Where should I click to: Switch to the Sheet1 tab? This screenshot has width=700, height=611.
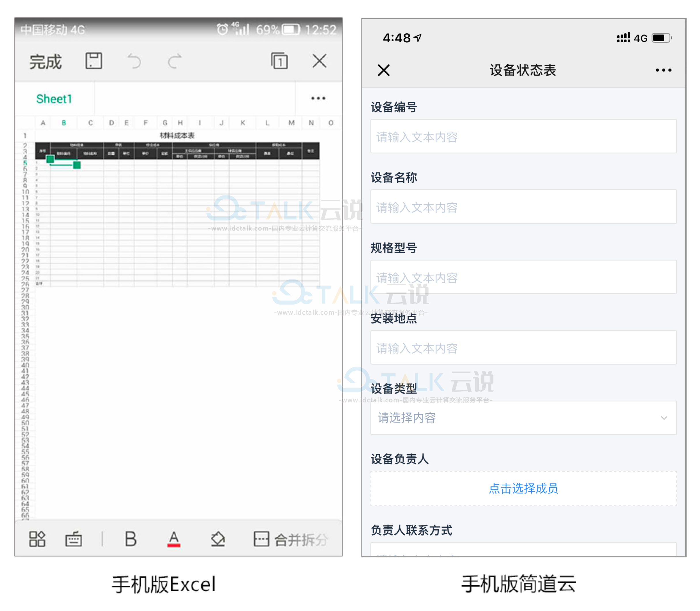(x=54, y=99)
